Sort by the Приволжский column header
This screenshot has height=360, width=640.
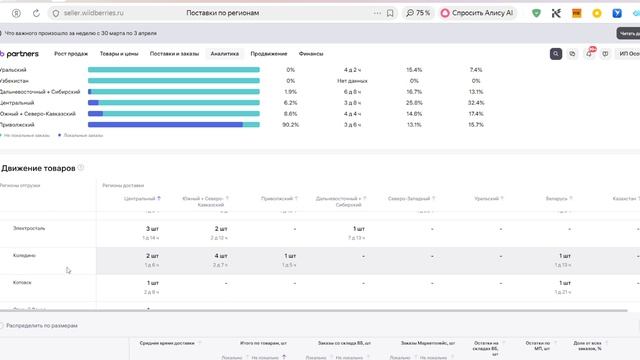point(279,198)
